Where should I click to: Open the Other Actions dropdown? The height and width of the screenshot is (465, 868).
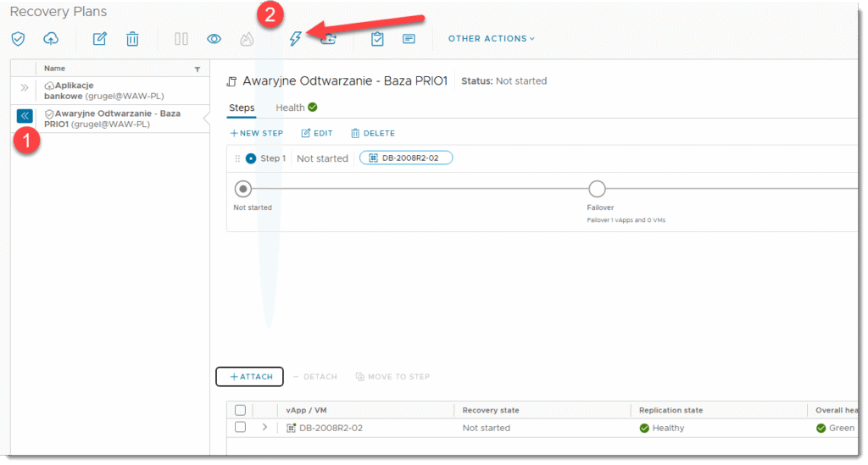click(492, 39)
